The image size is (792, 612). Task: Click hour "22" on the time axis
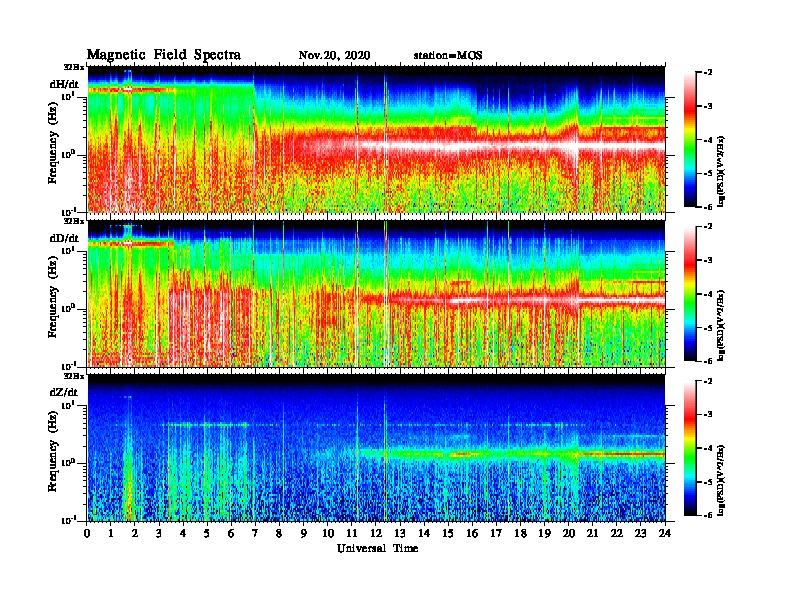click(x=617, y=533)
